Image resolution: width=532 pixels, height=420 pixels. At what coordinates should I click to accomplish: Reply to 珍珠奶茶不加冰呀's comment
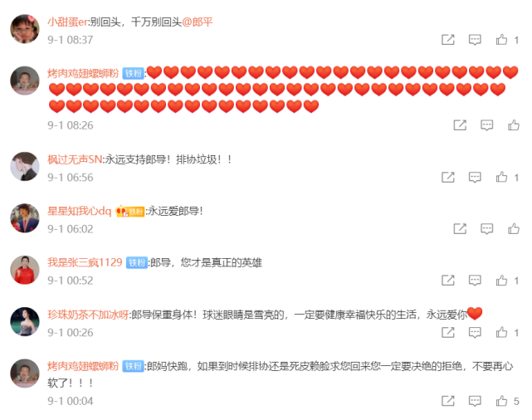[x=475, y=332]
